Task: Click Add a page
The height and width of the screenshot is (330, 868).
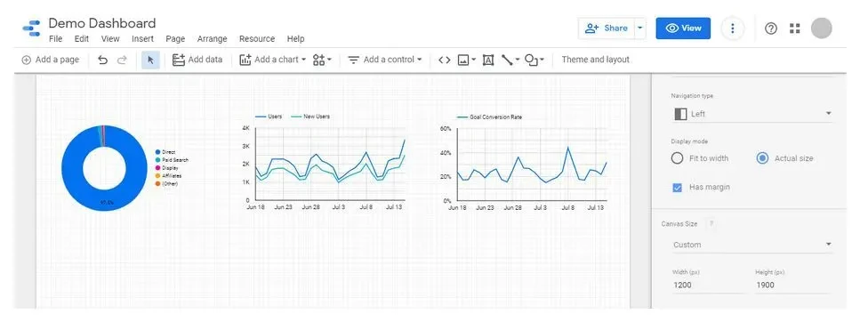Action: click(51, 60)
